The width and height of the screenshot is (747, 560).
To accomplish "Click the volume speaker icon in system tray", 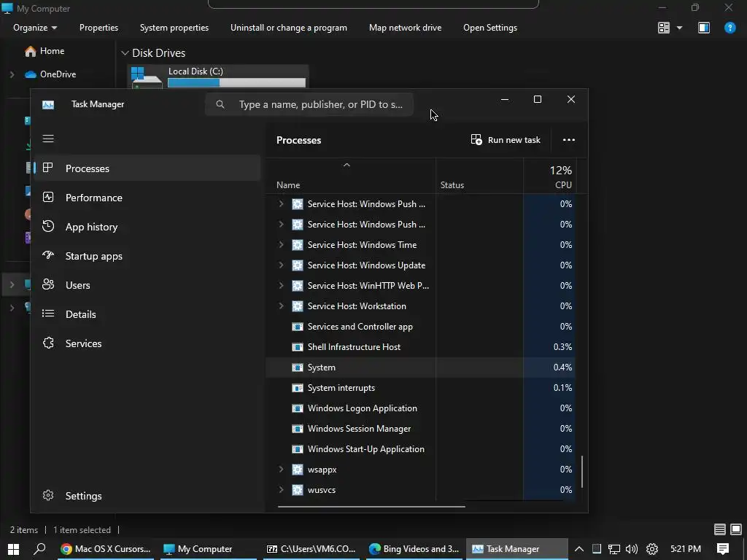I will tap(632, 549).
